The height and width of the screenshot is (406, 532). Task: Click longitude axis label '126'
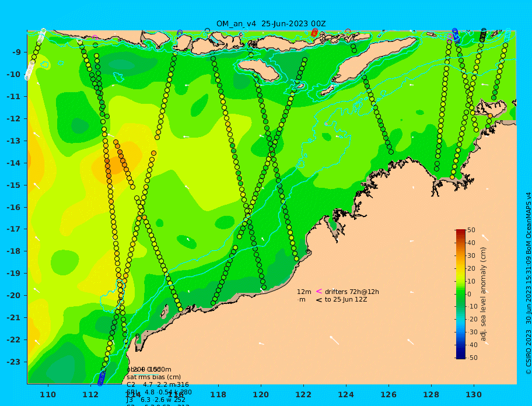(388, 394)
